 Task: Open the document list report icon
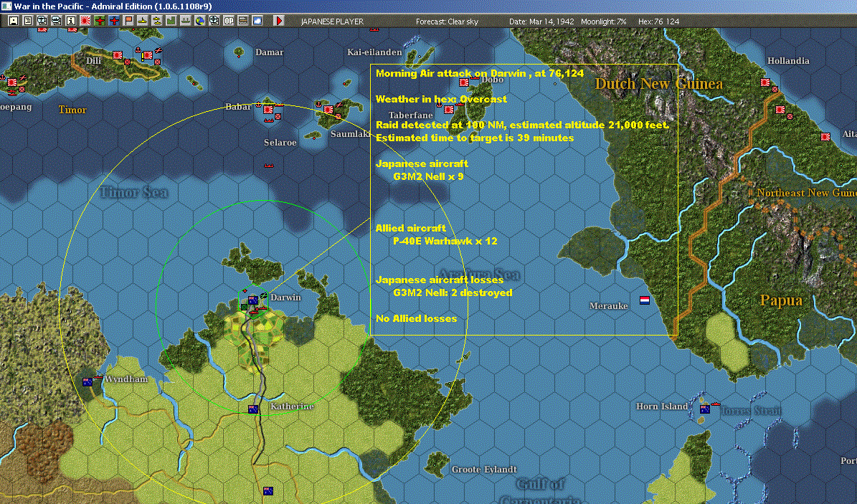(x=28, y=21)
